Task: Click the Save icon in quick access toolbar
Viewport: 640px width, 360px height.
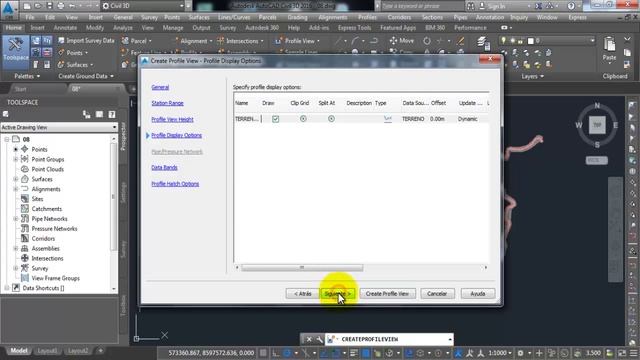Action: pos(49,6)
